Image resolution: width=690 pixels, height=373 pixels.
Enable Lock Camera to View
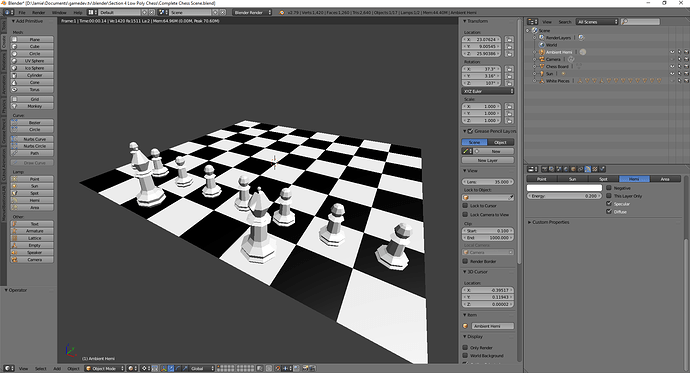[465, 215]
